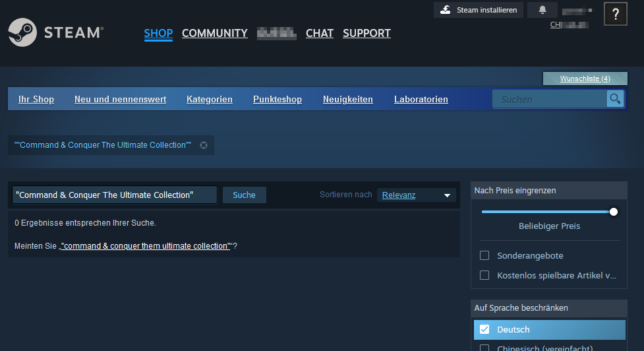Install Steam via Steam installieren button

pyautogui.click(x=479, y=10)
